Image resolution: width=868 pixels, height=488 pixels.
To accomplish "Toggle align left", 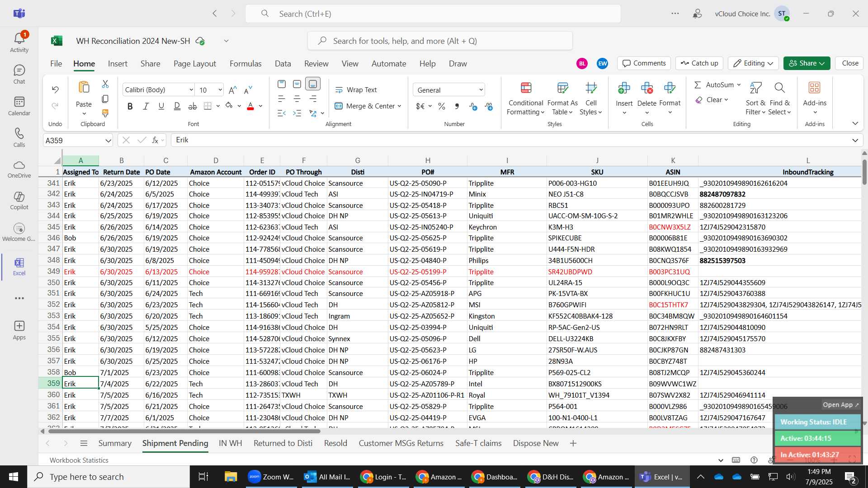I will [x=282, y=99].
